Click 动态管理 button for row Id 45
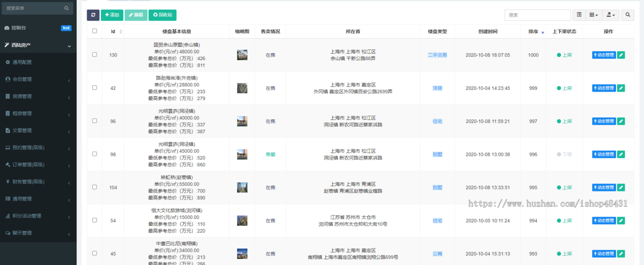Image resolution: width=644 pixels, height=265 pixels. pyautogui.click(x=604, y=254)
